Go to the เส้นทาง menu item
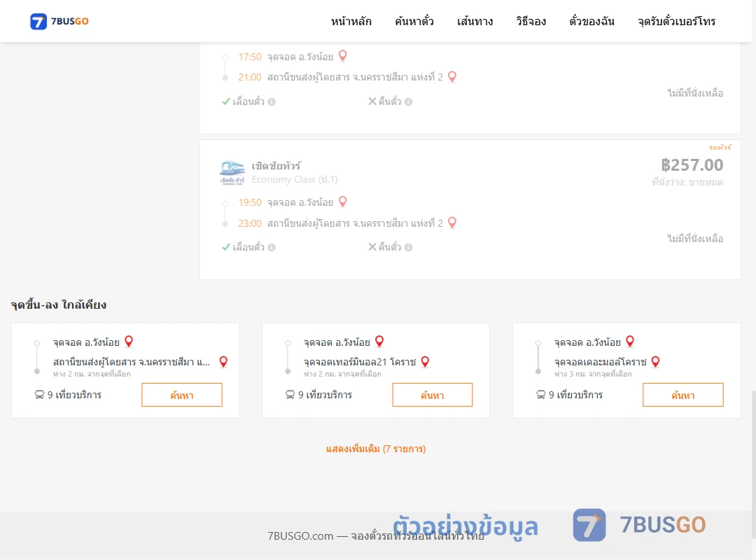The width and height of the screenshot is (756, 560). pos(475,21)
